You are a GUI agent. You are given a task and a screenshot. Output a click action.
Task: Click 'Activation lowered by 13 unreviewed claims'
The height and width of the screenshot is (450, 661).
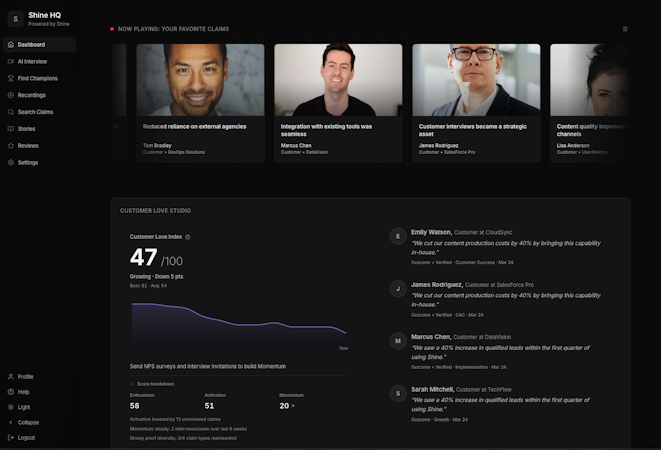click(x=175, y=419)
